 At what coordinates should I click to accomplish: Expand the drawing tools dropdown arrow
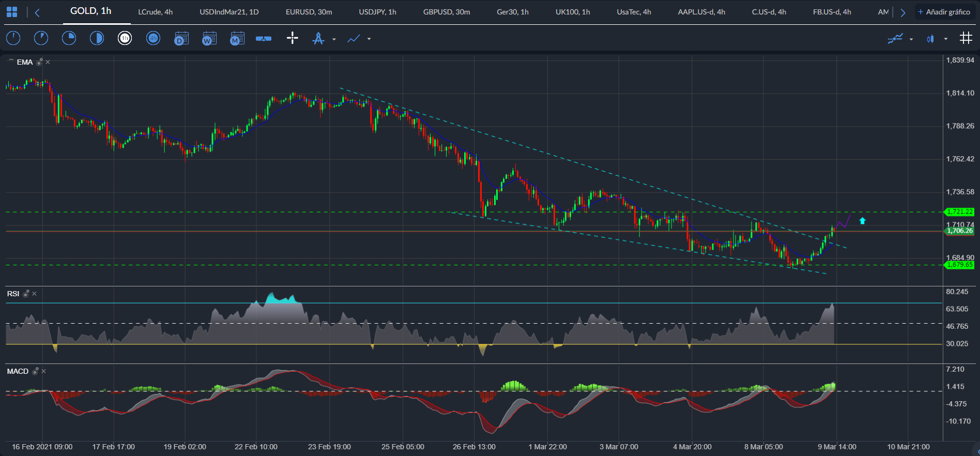click(x=334, y=39)
